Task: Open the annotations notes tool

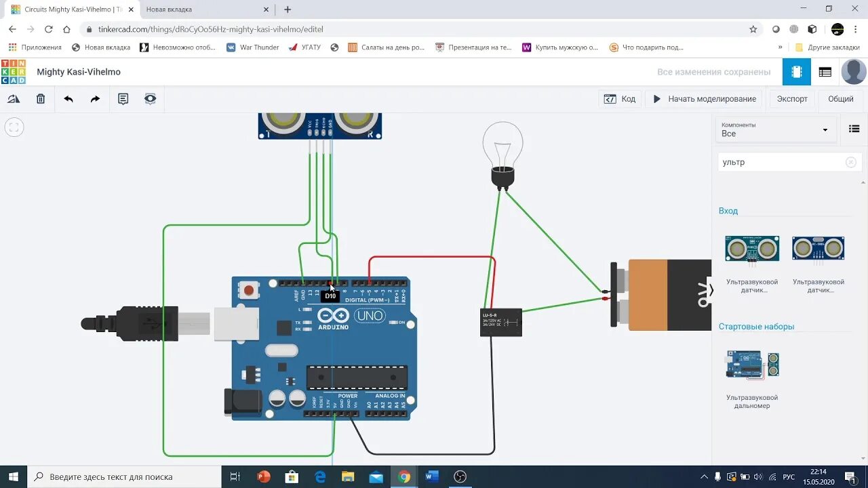Action: 123,99
